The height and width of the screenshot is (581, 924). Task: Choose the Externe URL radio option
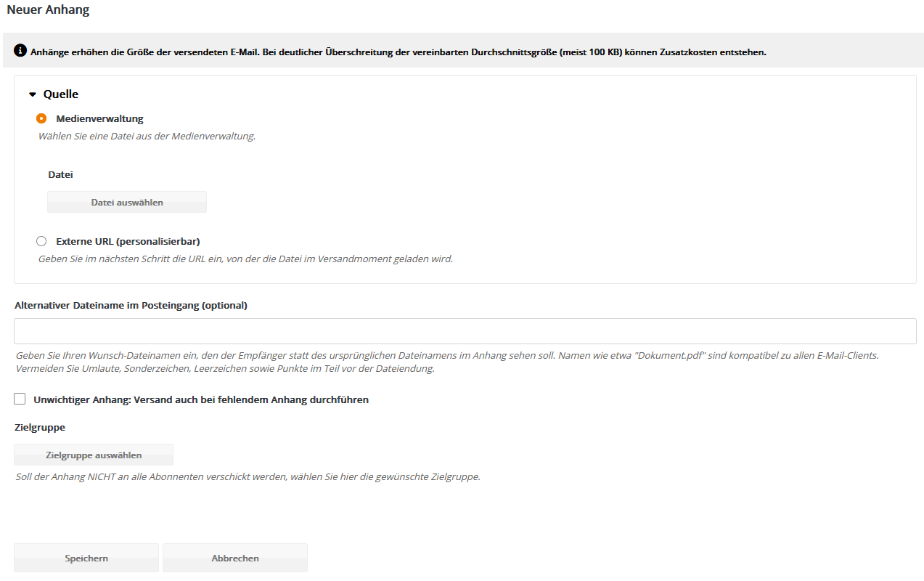click(41, 241)
